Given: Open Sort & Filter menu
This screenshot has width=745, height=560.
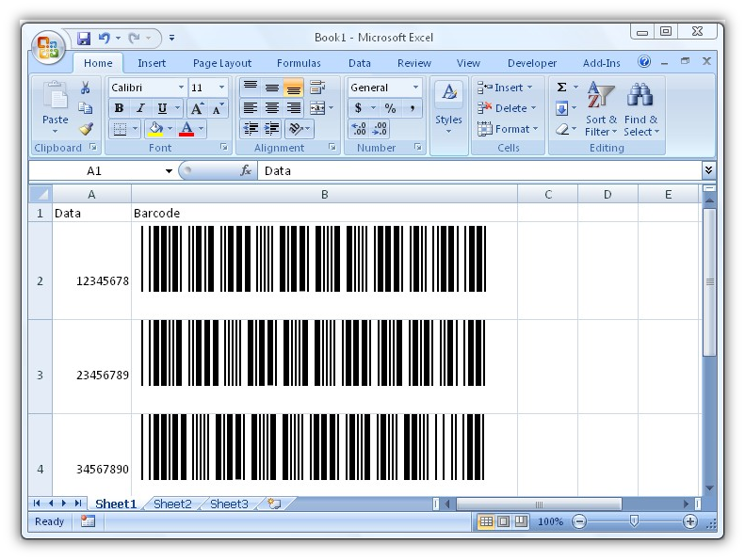Looking at the screenshot, I should pos(601,109).
